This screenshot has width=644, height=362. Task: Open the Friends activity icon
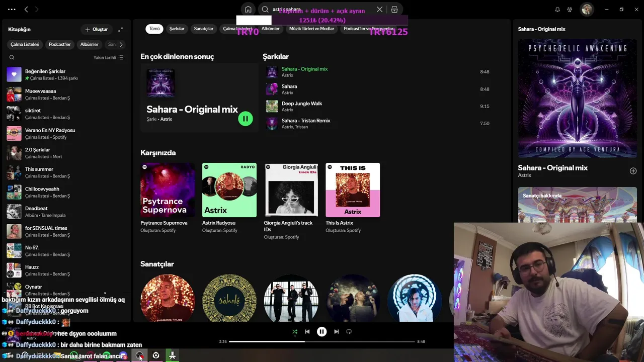coord(570,10)
